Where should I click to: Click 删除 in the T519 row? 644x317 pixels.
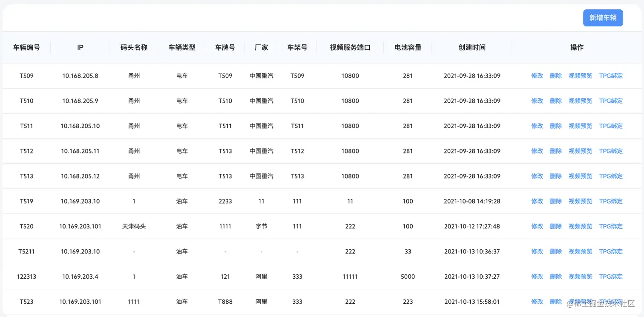pyautogui.click(x=556, y=202)
